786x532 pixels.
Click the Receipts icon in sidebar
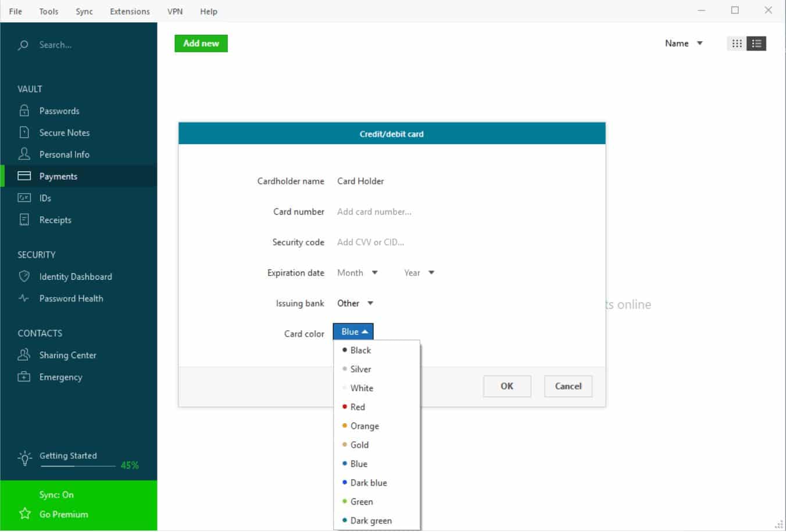[x=24, y=220]
